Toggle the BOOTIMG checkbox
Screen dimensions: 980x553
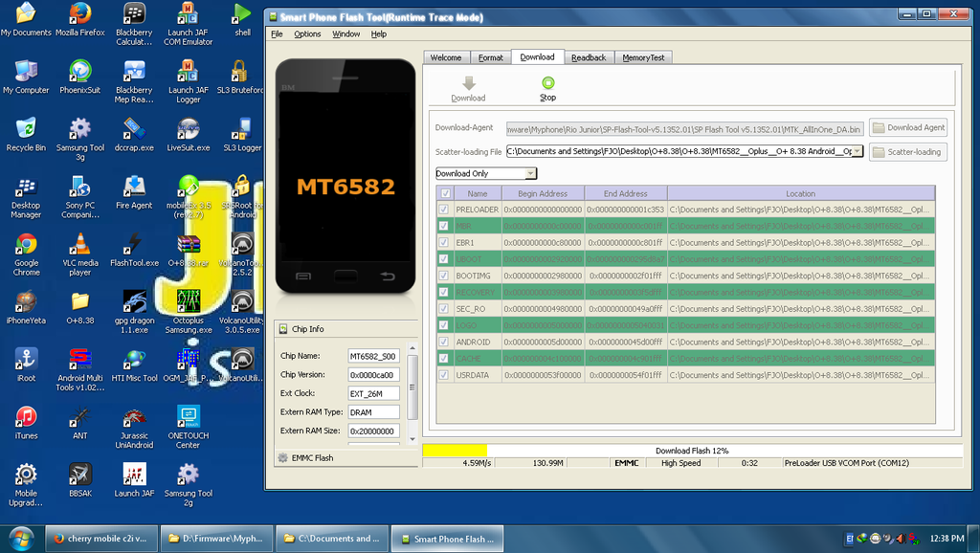point(444,276)
